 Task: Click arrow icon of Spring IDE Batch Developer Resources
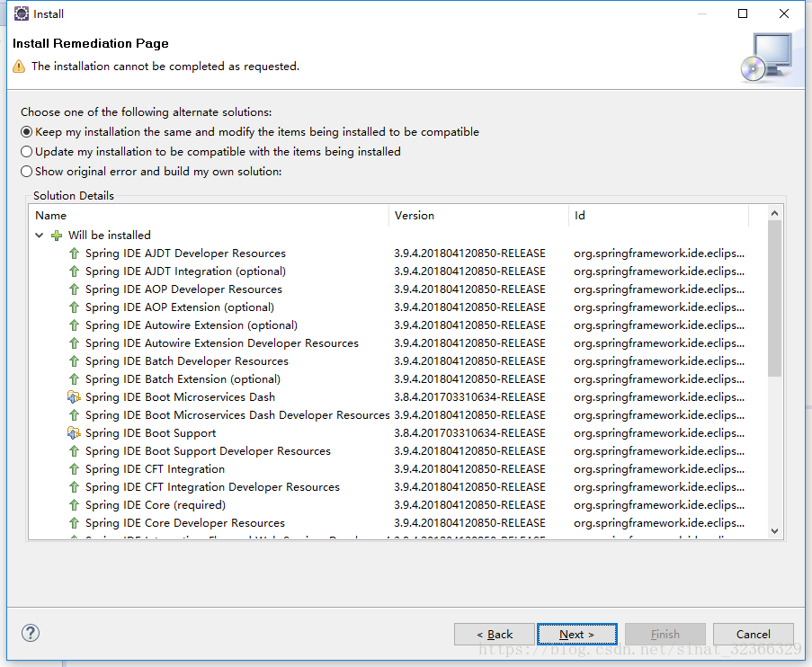pyautogui.click(x=74, y=361)
